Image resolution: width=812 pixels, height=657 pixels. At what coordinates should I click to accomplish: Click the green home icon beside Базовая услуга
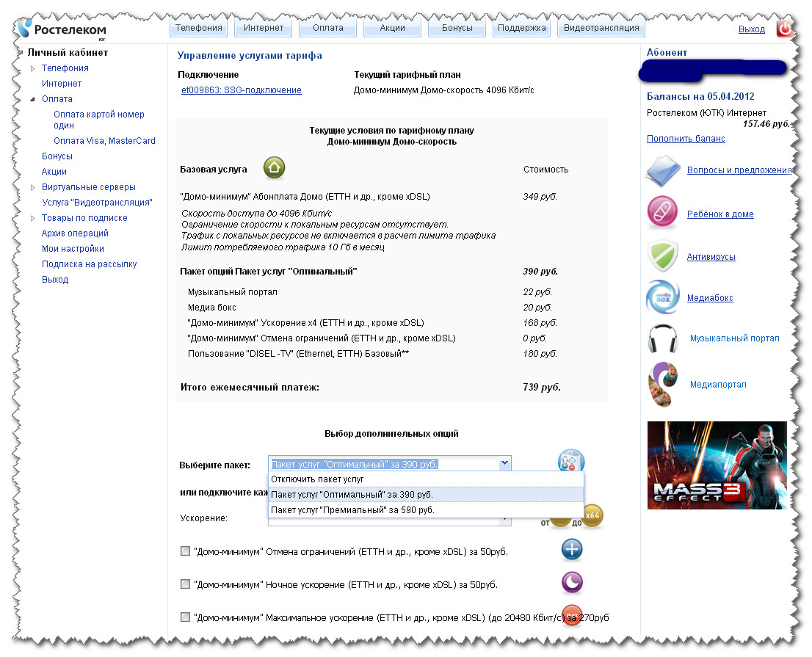tap(274, 168)
